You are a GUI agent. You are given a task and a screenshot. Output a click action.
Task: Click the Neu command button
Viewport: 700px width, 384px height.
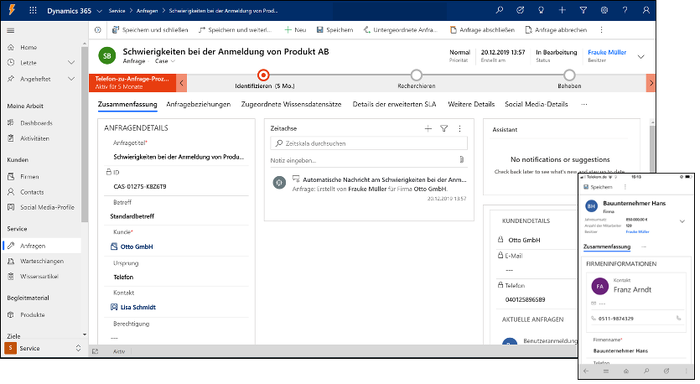[x=296, y=30]
